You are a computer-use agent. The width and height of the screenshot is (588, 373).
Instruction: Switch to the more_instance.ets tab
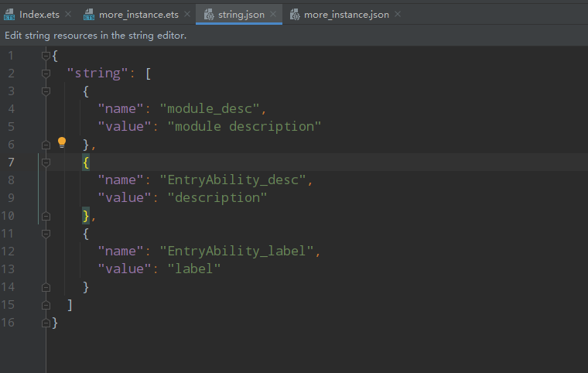tap(139, 14)
